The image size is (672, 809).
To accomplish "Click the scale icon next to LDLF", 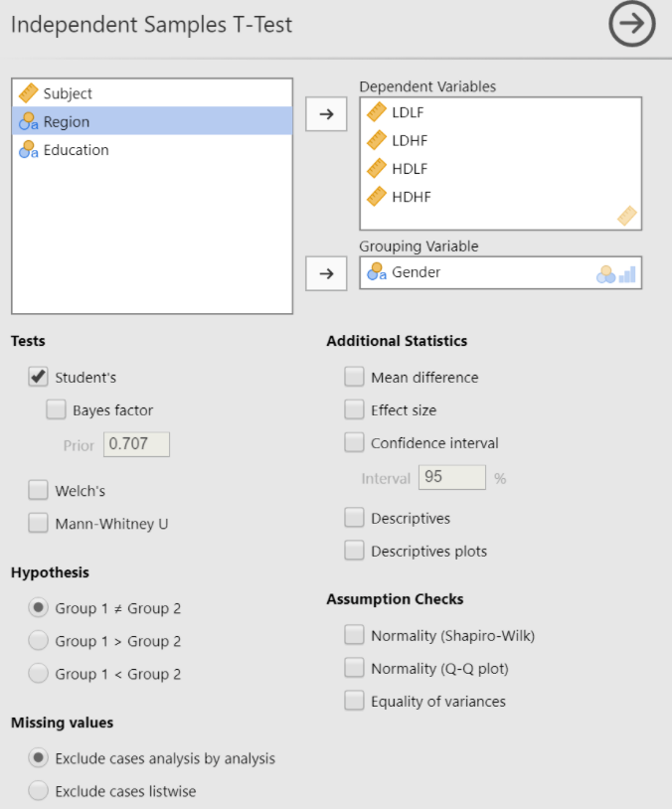I will point(377,112).
